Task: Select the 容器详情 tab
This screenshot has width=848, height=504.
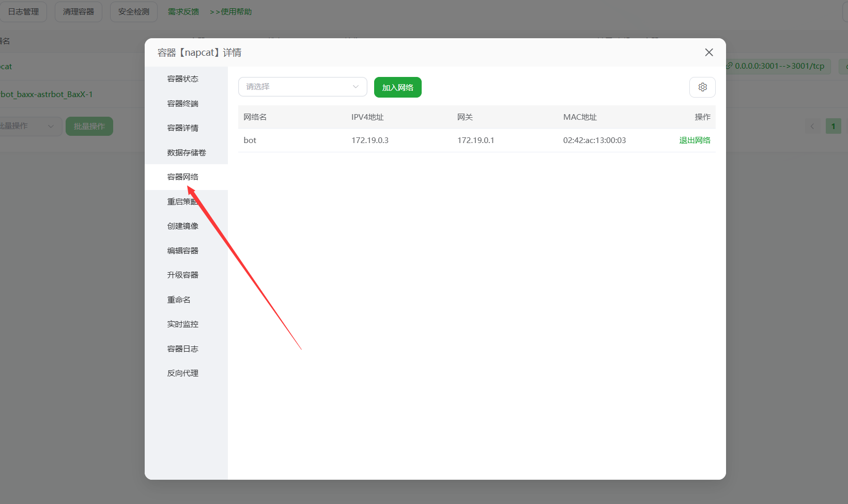Action: coord(182,128)
